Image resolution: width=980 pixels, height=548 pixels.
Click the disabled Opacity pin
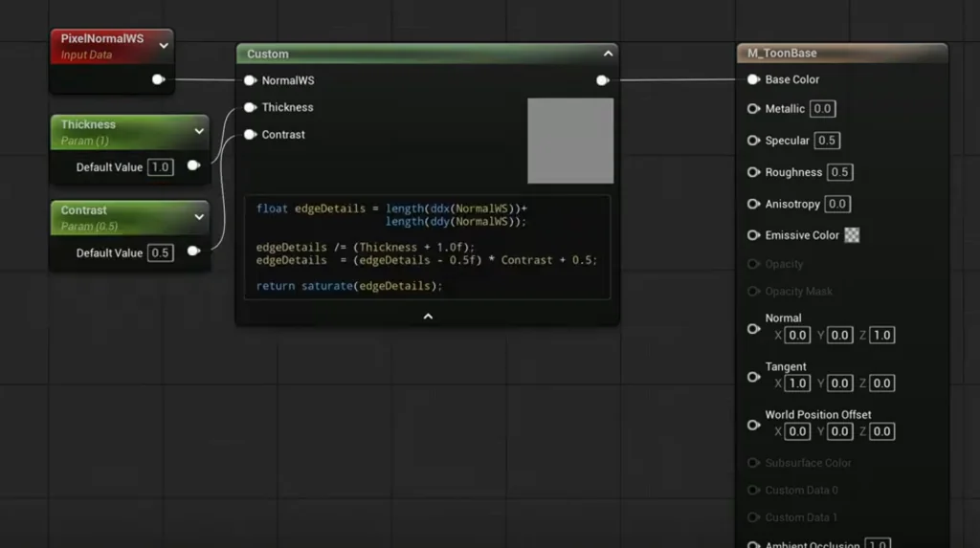click(754, 264)
